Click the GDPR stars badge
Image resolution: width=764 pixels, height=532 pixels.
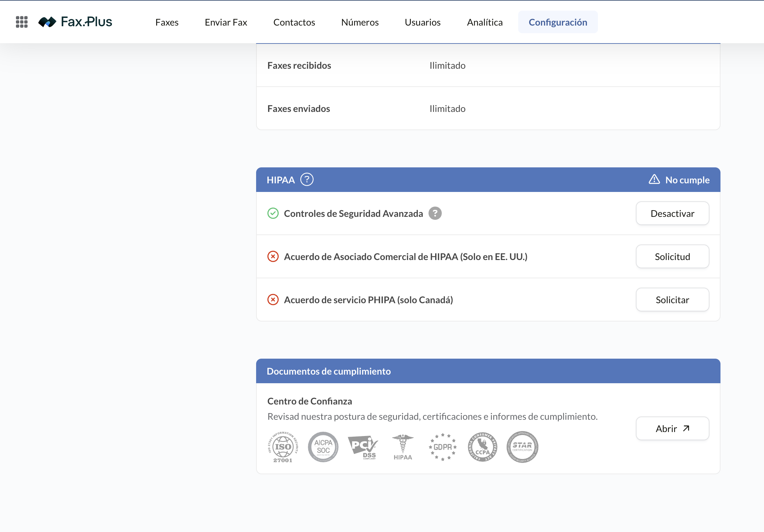(x=442, y=448)
